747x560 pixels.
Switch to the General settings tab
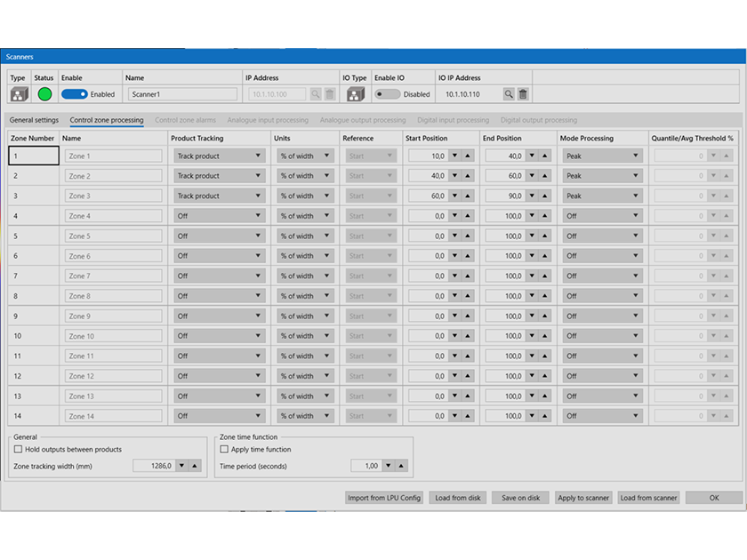pyautogui.click(x=34, y=120)
